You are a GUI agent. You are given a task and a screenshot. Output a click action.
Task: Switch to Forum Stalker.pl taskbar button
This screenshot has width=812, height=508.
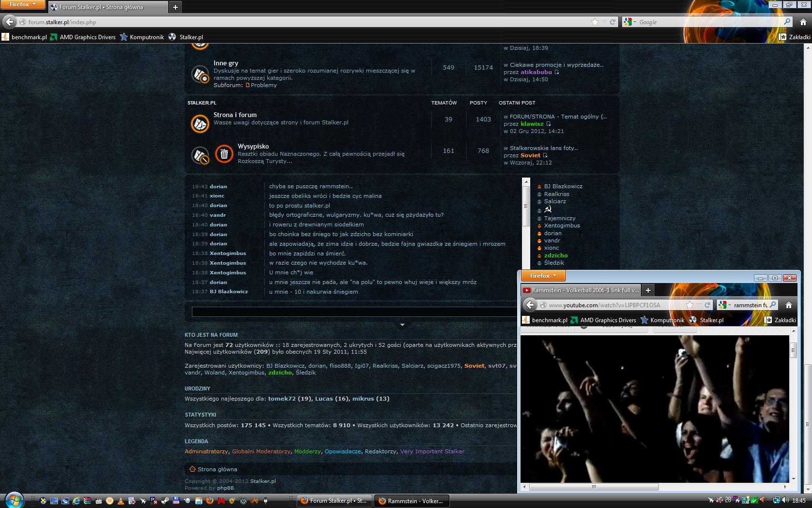(333, 501)
